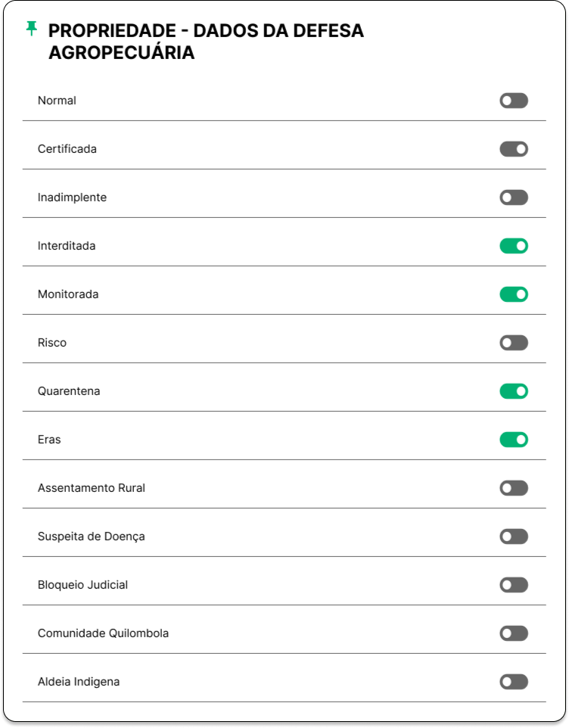Turn off the Quarentena toggle
The height and width of the screenshot is (728, 569).
click(514, 391)
